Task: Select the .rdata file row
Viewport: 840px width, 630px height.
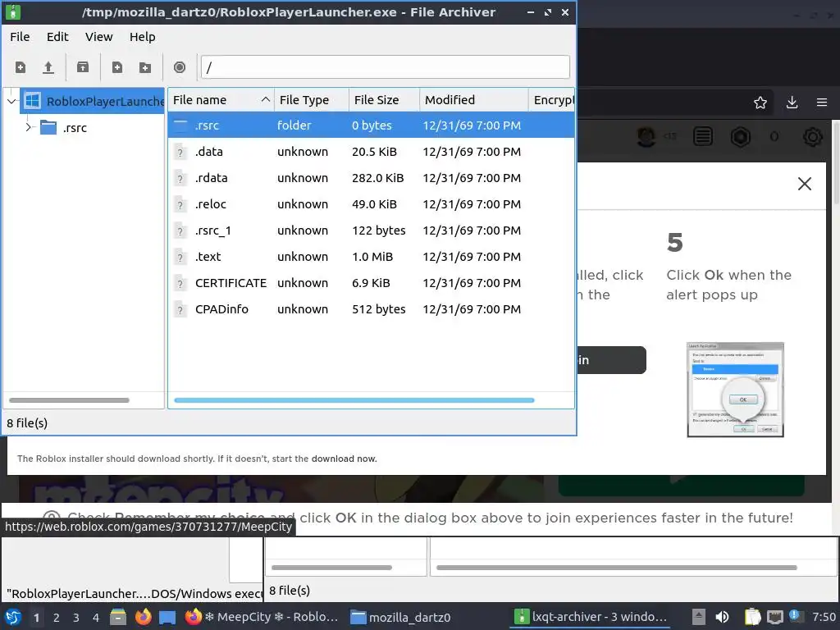Action: [x=372, y=178]
